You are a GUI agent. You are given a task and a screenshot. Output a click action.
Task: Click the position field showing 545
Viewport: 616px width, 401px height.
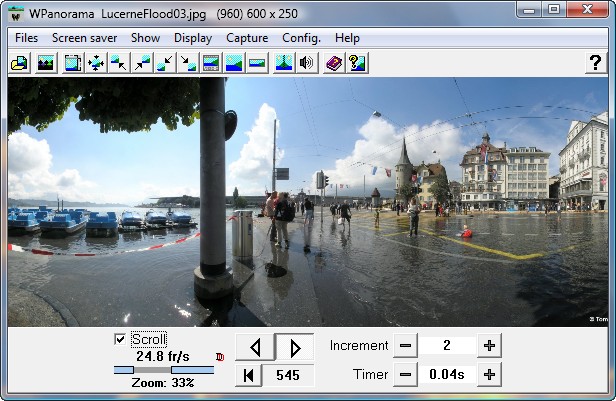click(288, 375)
